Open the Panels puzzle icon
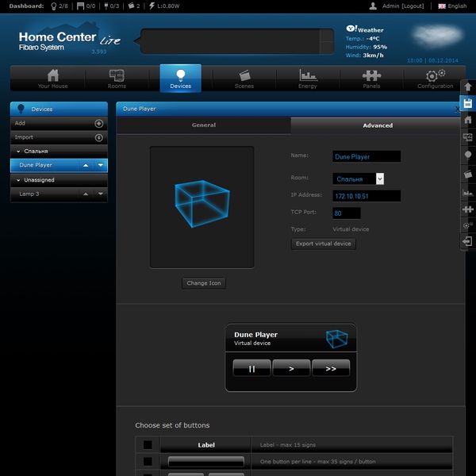476x476 pixels. click(x=371, y=75)
